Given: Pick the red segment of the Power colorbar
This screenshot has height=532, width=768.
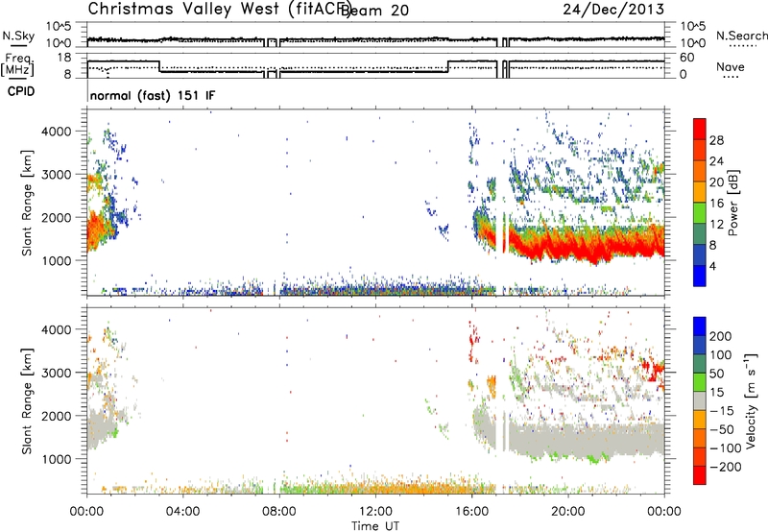Looking at the screenshot, I should click(x=700, y=129).
